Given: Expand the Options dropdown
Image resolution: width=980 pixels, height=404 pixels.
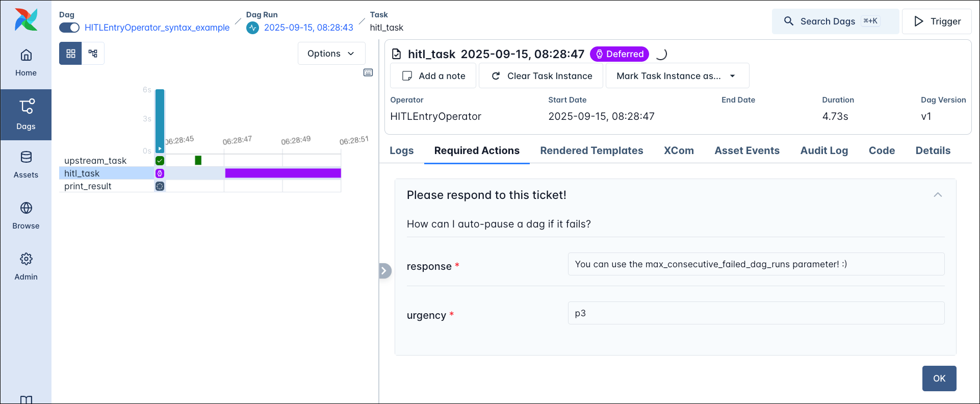Looking at the screenshot, I should tap(331, 54).
